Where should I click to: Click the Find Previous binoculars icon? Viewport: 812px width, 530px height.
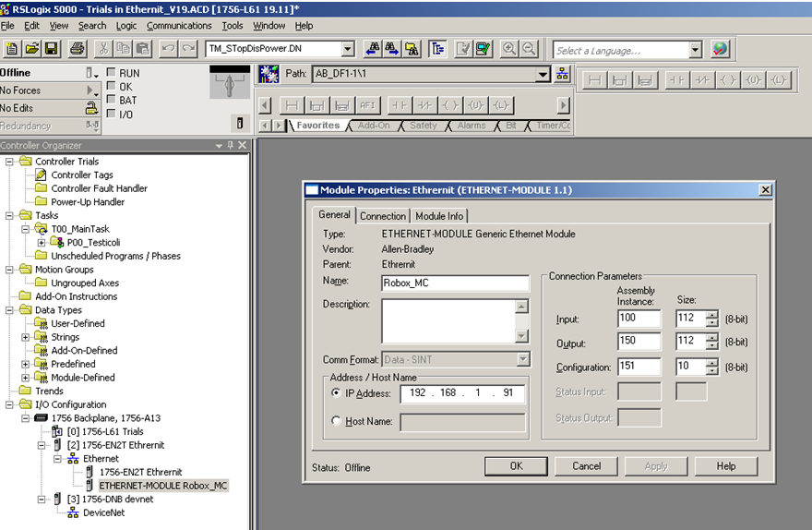tap(373, 49)
